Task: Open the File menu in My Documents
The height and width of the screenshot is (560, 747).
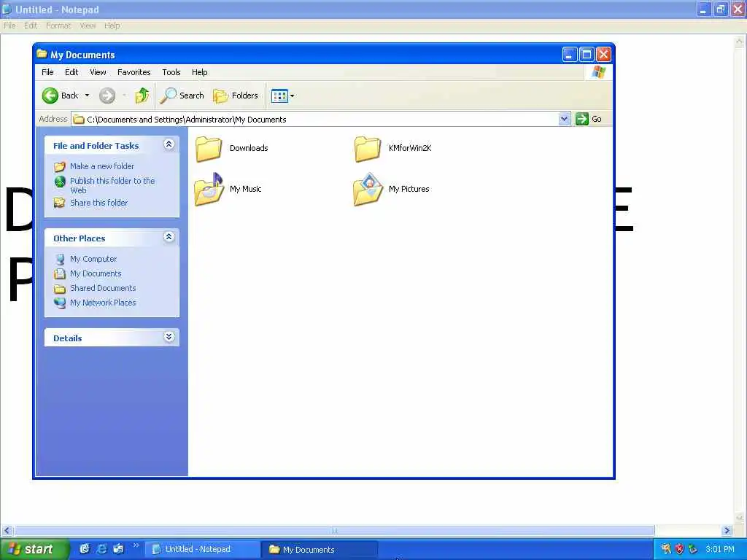Action: click(x=47, y=72)
